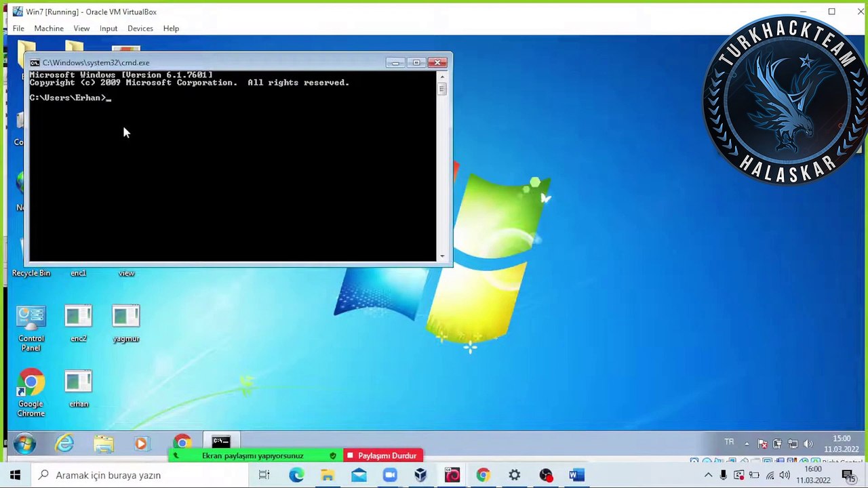Open the Devices menu
868x488 pixels.
tap(140, 28)
